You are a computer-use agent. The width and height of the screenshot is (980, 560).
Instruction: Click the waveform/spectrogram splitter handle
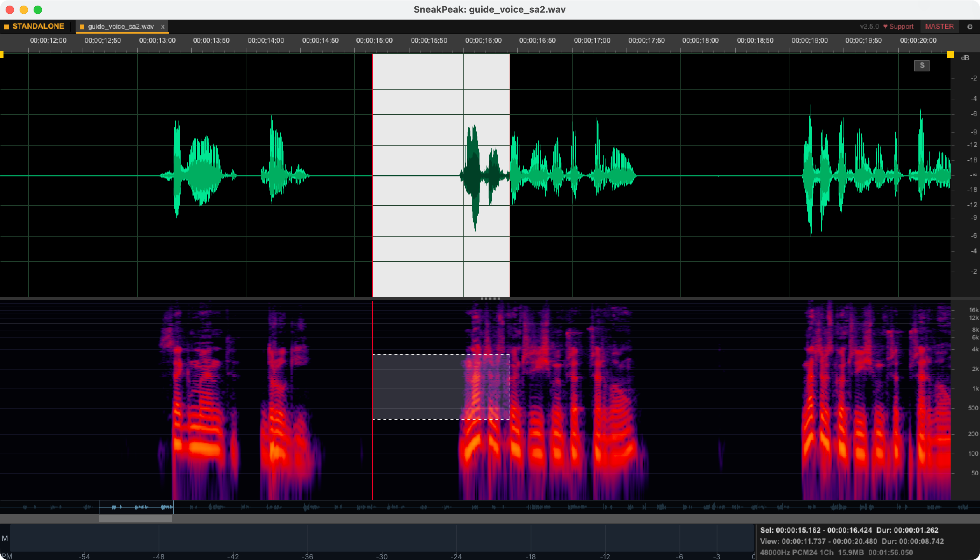[x=490, y=299]
